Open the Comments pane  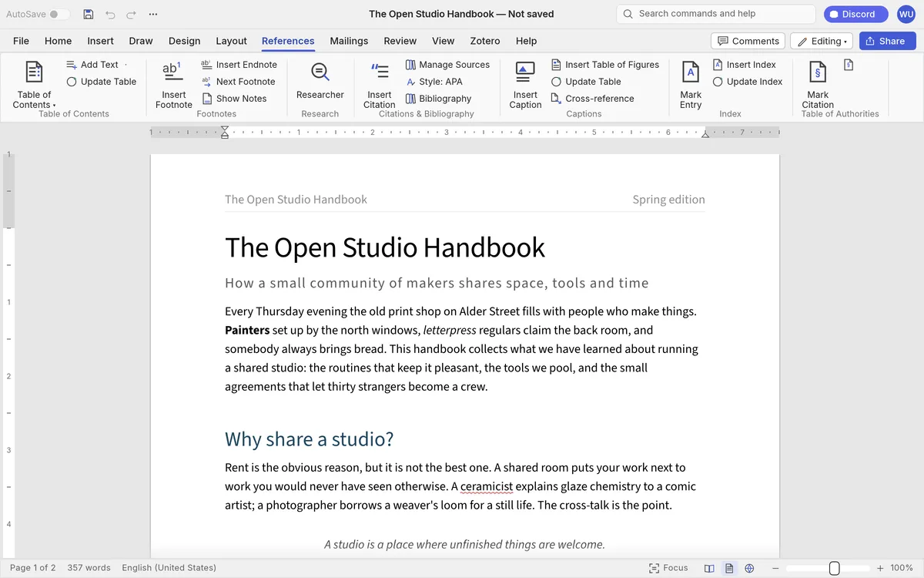click(748, 41)
